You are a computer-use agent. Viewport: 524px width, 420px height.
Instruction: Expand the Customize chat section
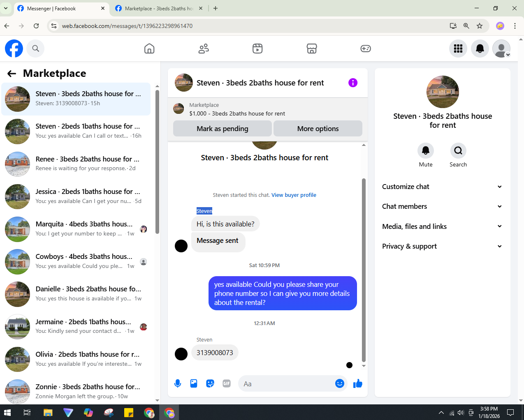(442, 187)
